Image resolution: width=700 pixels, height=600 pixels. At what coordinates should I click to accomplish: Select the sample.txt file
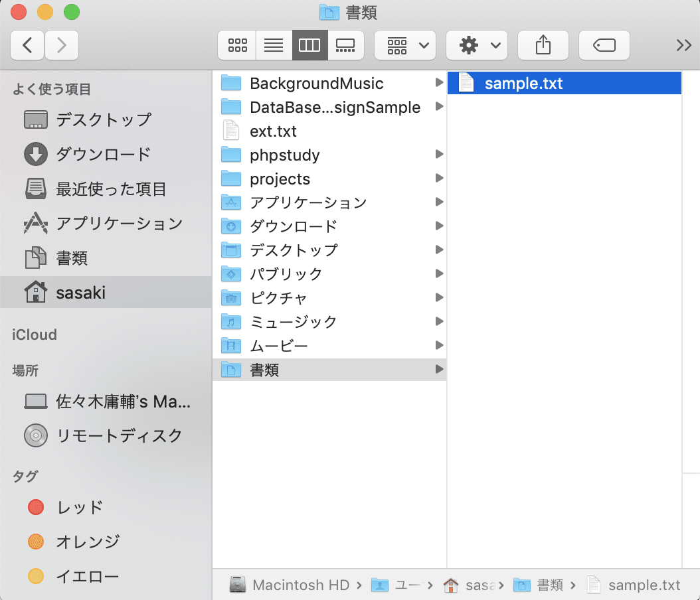point(565,83)
